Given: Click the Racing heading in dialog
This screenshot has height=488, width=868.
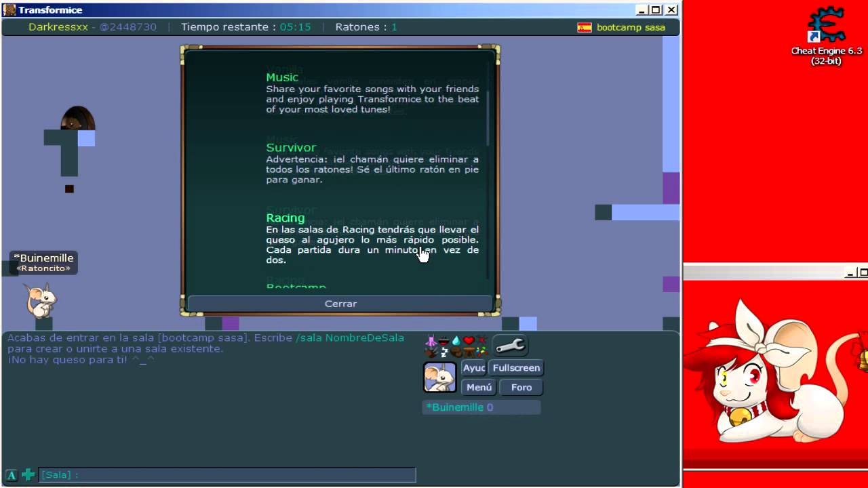Looking at the screenshot, I should pyautogui.click(x=285, y=218).
